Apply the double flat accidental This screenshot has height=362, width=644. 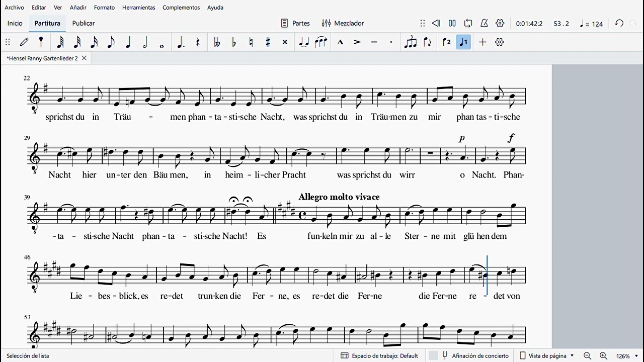click(x=217, y=42)
